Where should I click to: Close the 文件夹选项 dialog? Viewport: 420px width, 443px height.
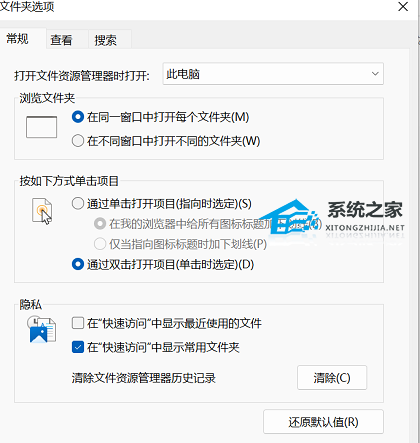click(403, 6)
